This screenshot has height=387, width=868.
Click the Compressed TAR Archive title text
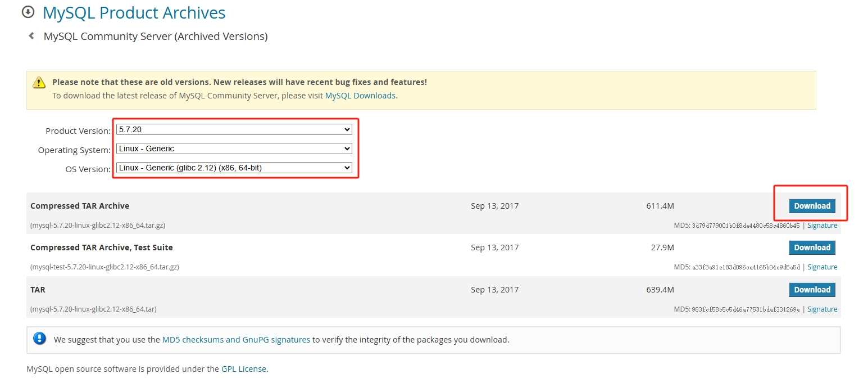pyautogui.click(x=80, y=206)
